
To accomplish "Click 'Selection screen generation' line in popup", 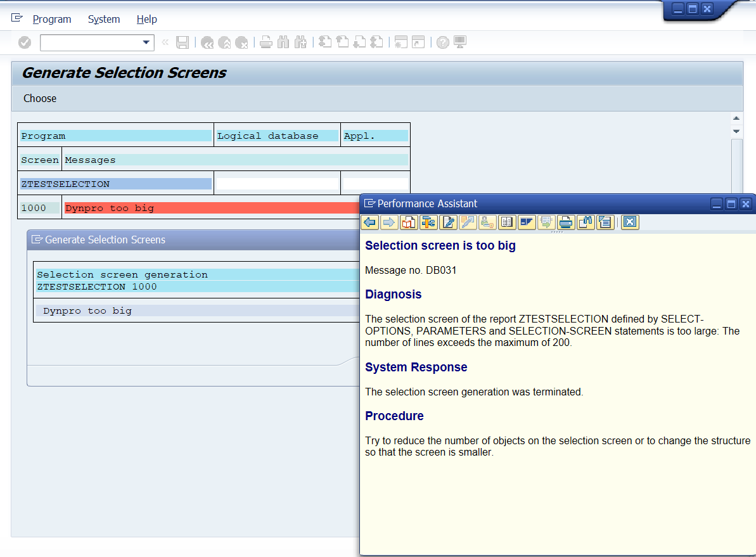I will tap(122, 274).
